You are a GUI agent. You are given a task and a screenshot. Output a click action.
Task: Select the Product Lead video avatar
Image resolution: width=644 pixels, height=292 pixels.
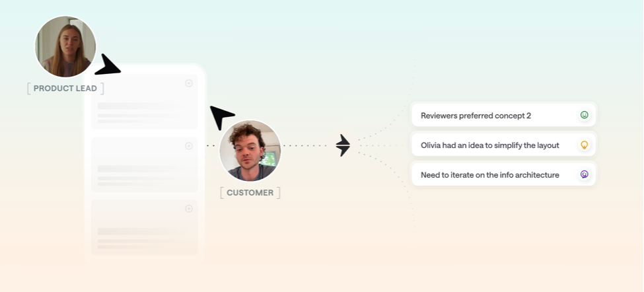point(65,46)
